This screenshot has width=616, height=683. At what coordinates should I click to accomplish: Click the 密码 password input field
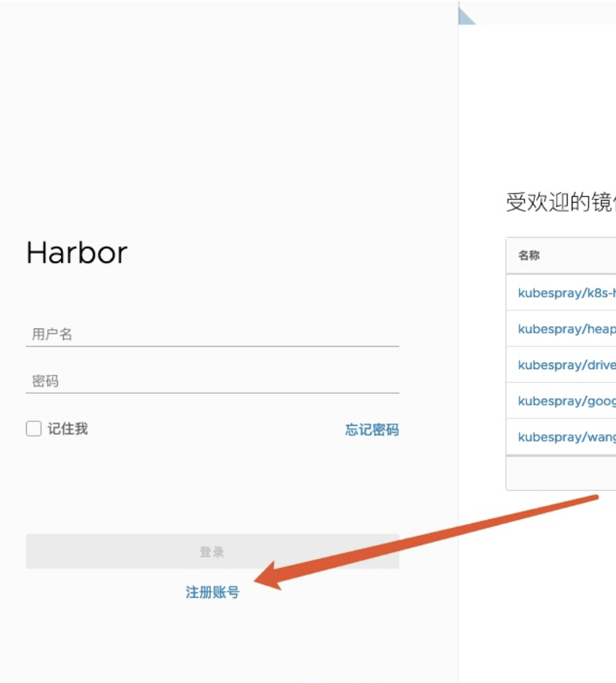pyautogui.click(x=212, y=381)
